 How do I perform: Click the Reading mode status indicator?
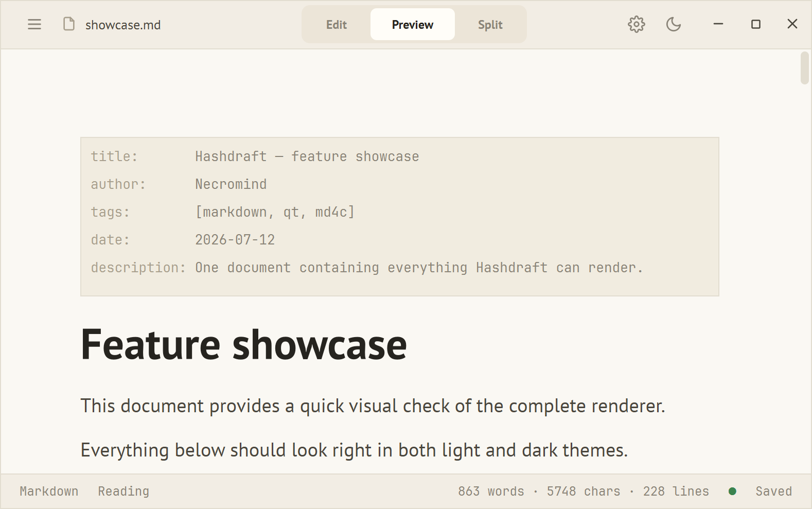coord(123,492)
